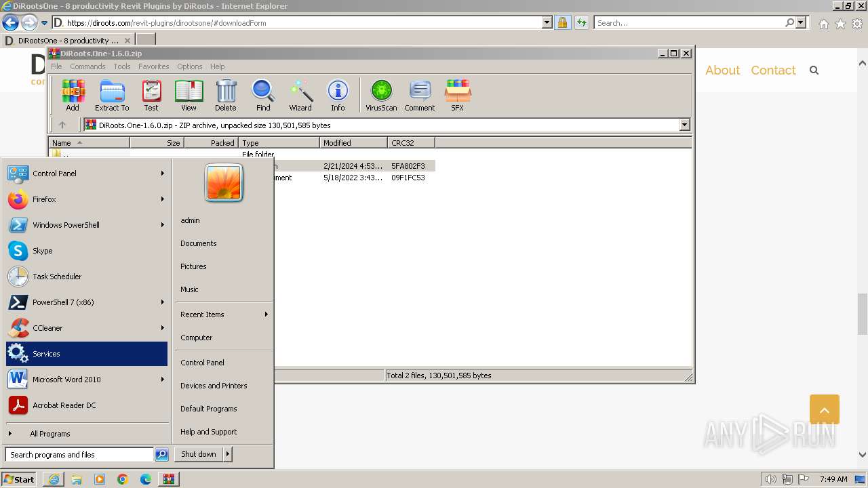Show archive Info
The width and height of the screenshot is (868, 488).
click(x=338, y=95)
